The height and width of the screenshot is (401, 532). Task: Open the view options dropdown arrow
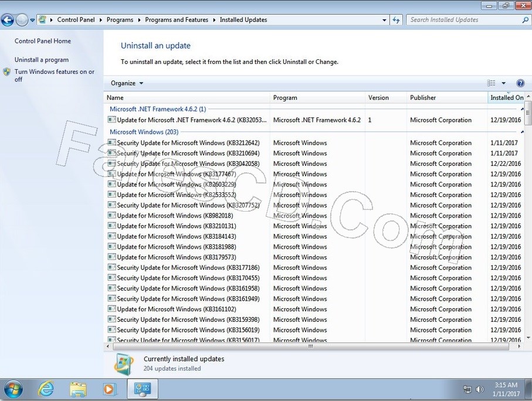pos(503,83)
